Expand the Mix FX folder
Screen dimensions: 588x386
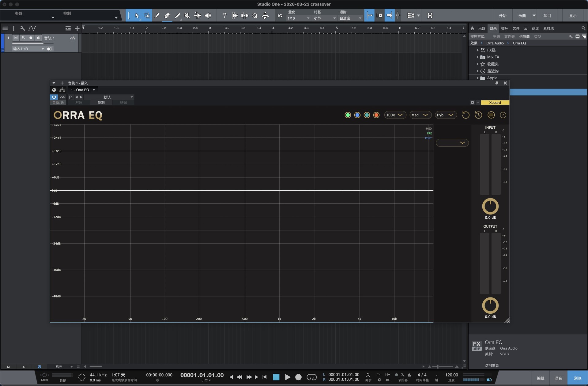tap(478, 57)
